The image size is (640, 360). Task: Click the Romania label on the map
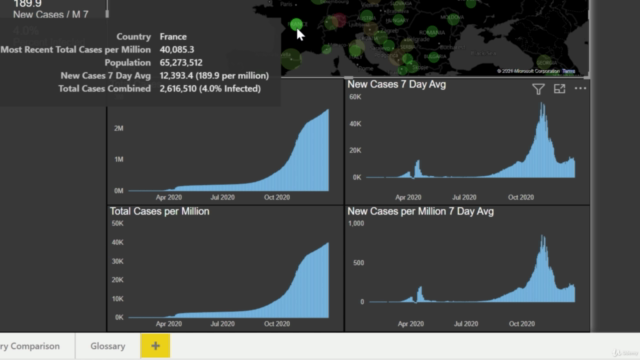point(431,32)
